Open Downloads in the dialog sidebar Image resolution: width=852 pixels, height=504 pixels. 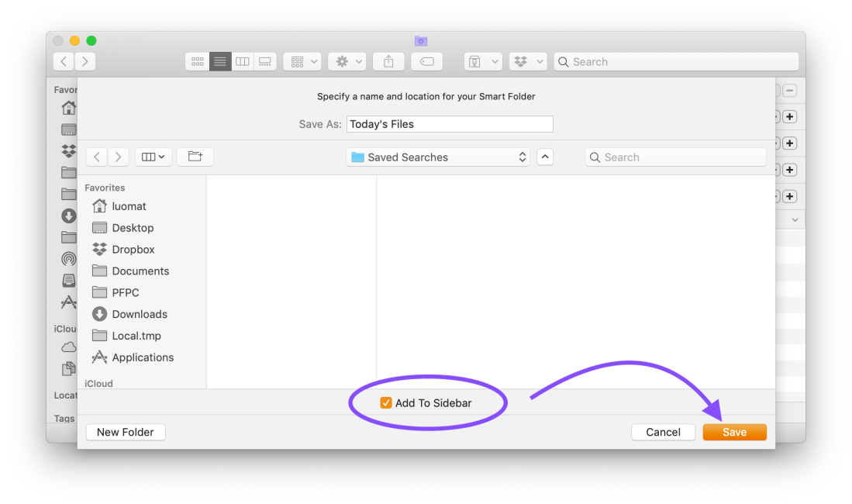pyautogui.click(x=139, y=314)
